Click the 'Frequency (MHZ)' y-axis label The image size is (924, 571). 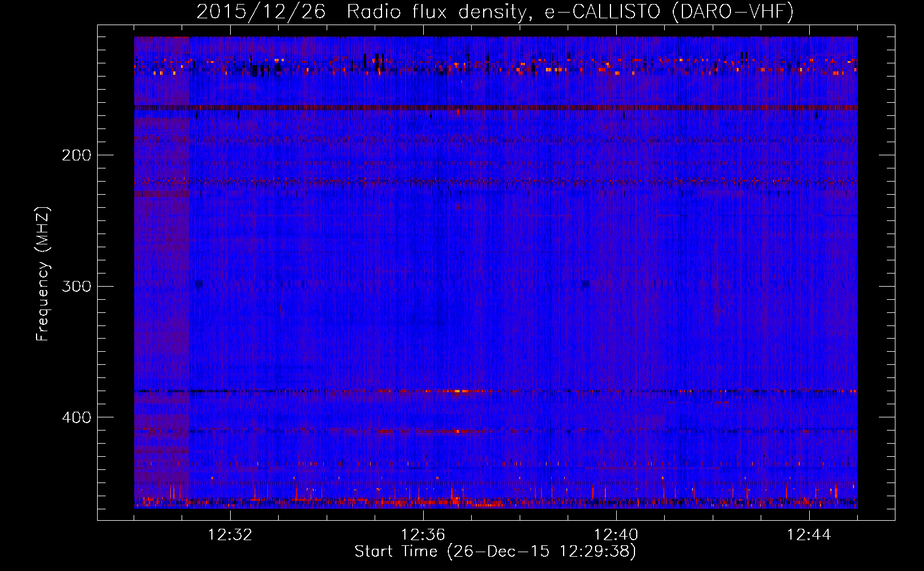coord(43,274)
